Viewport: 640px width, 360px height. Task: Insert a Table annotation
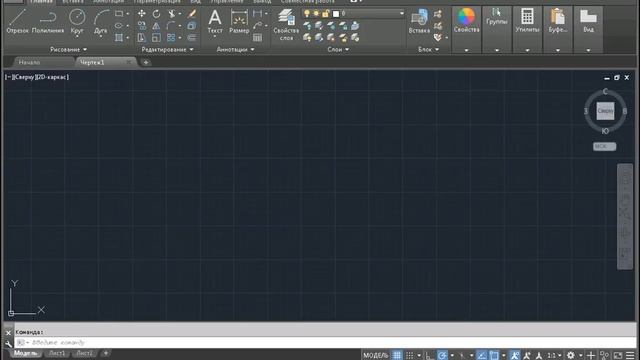(257, 38)
